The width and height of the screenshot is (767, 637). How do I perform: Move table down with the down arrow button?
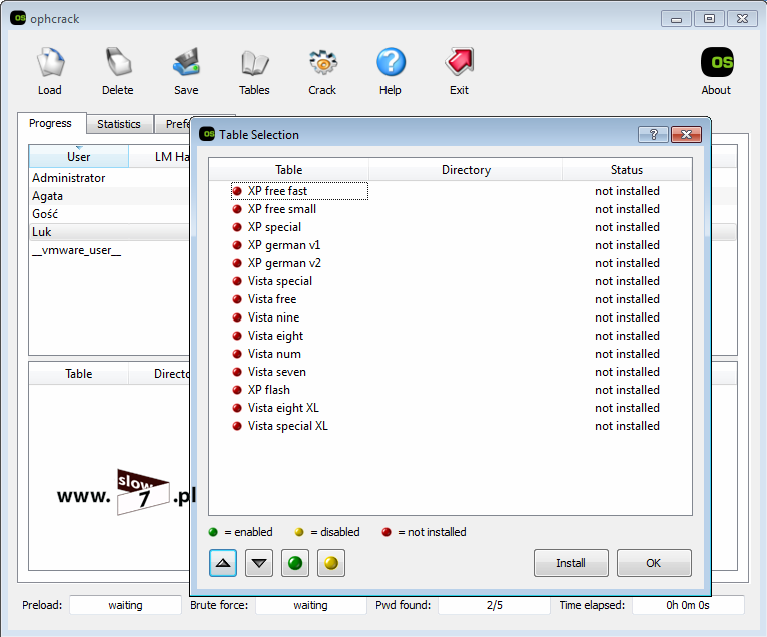[259, 563]
